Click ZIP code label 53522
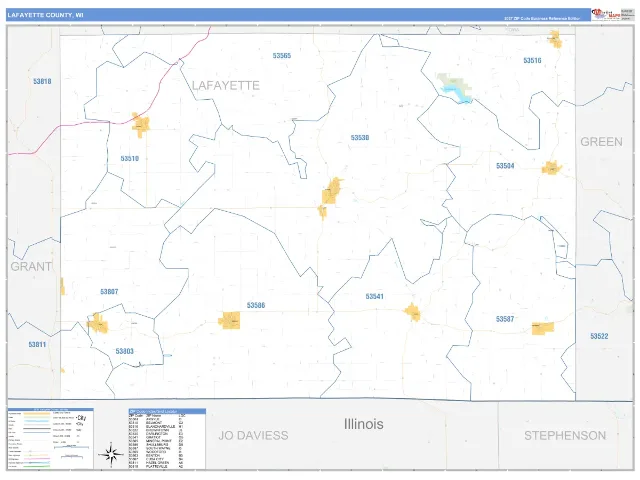Viewport: 640px width, 480px height. point(599,336)
